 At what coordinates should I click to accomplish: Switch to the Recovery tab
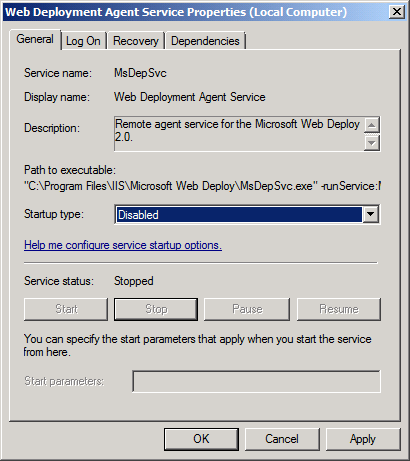(136, 41)
